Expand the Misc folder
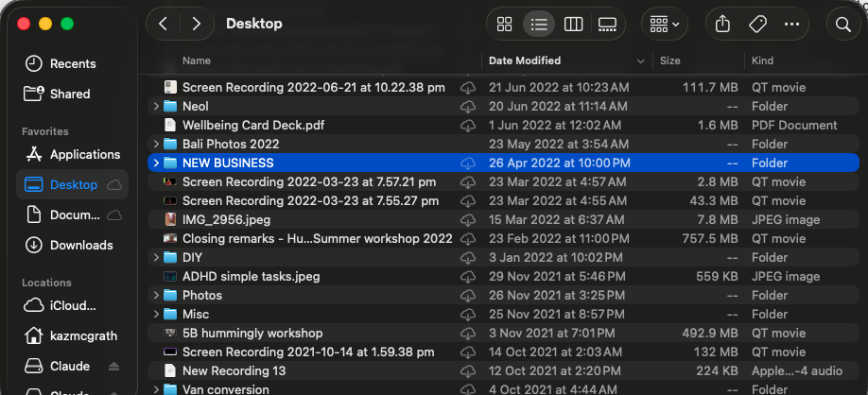868x395 pixels. click(156, 315)
